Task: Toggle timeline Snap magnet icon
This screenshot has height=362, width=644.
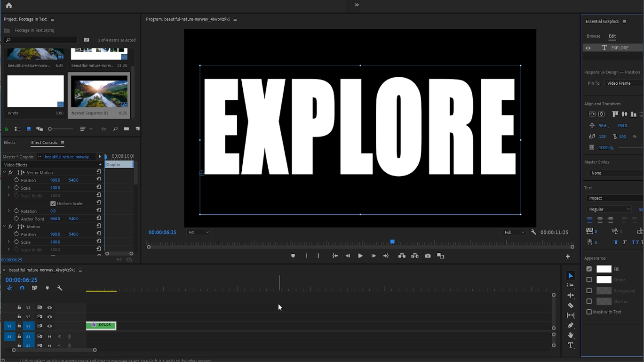Action: pyautogui.click(x=22, y=288)
